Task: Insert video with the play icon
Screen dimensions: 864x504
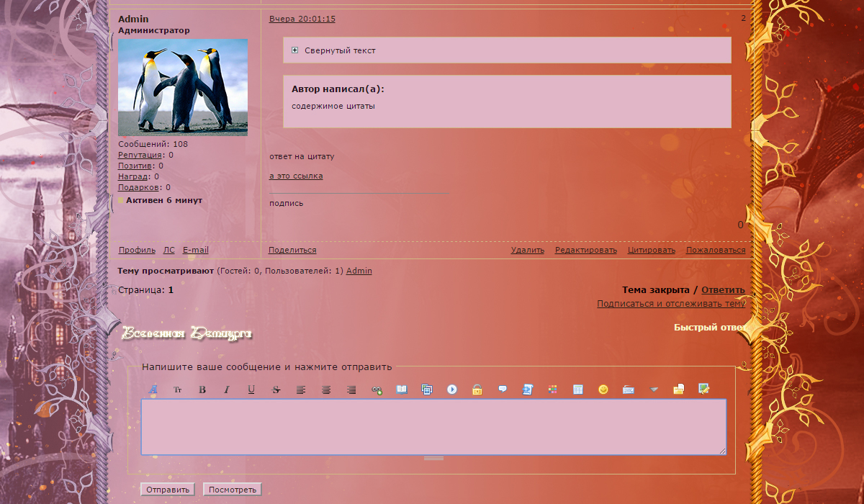Action: (x=452, y=390)
